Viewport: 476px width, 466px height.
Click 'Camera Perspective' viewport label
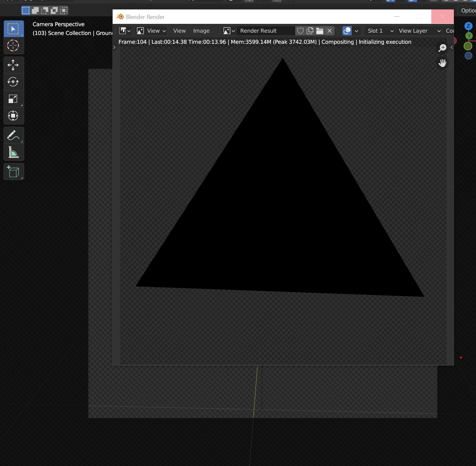(x=58, y=24)
